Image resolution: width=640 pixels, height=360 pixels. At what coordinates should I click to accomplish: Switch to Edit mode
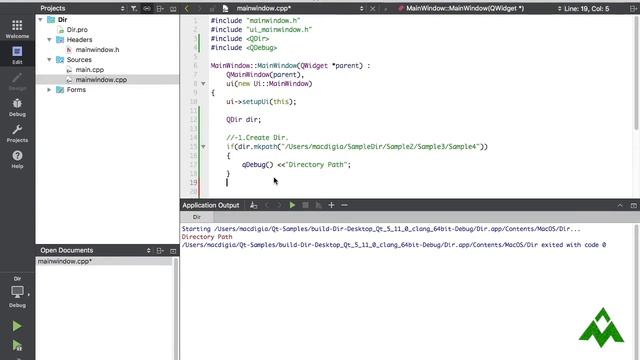coord(17,55)
